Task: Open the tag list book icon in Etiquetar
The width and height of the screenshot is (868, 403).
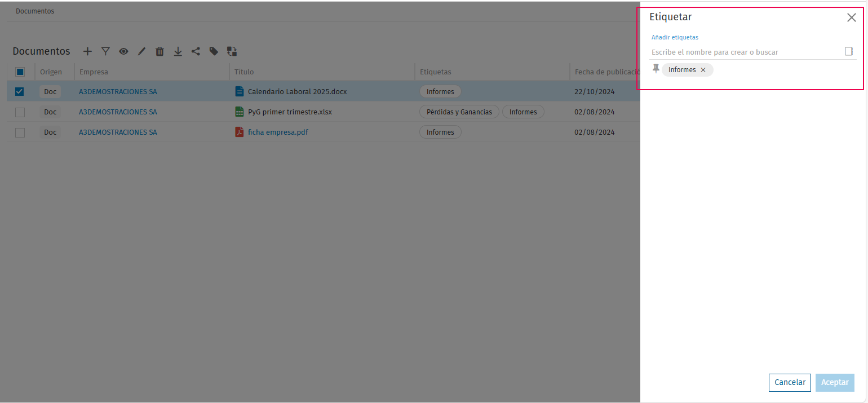Action: (x=849, y=51)
